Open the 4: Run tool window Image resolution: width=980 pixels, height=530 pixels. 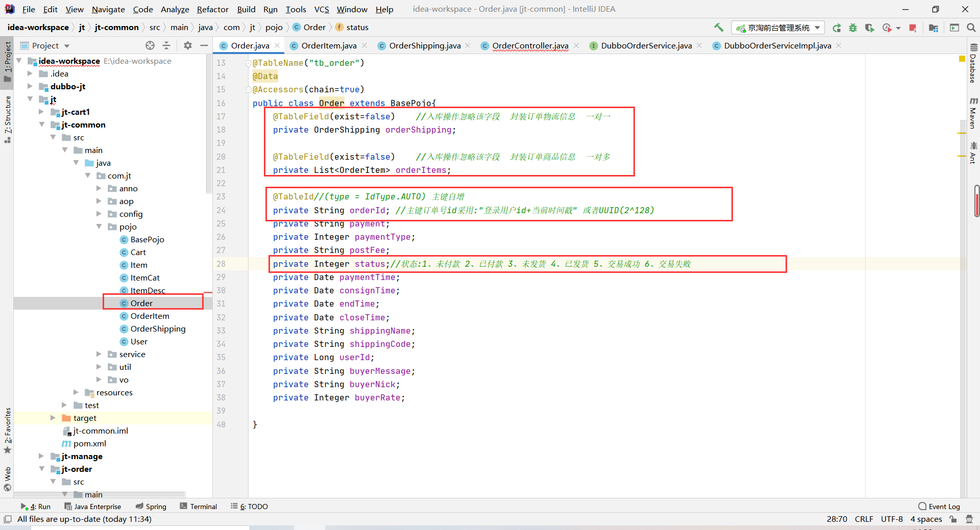click(x=36, y=507)
